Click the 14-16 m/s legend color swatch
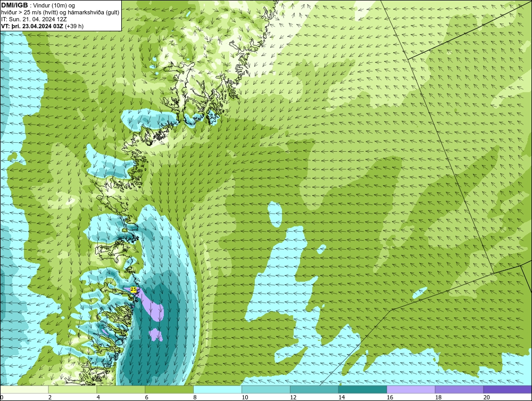Screen dimensions: 532x401 click(x=363, y=389)
